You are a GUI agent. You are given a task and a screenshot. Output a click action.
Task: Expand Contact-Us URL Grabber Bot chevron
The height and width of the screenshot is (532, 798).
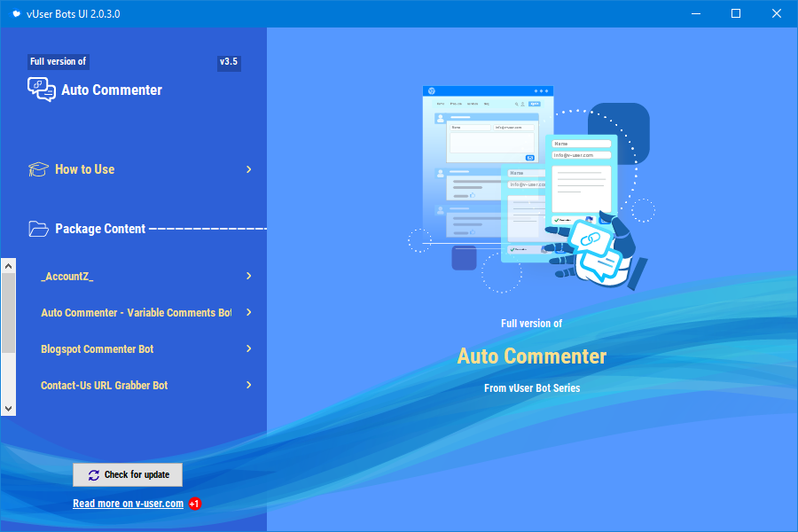(249, 386)
